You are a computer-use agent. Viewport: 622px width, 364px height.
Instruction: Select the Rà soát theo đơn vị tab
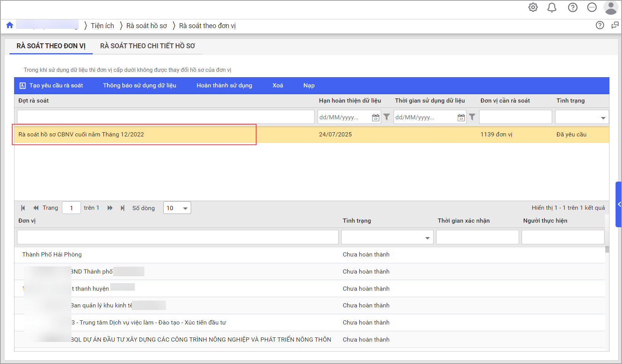click(x=51, y=46)
